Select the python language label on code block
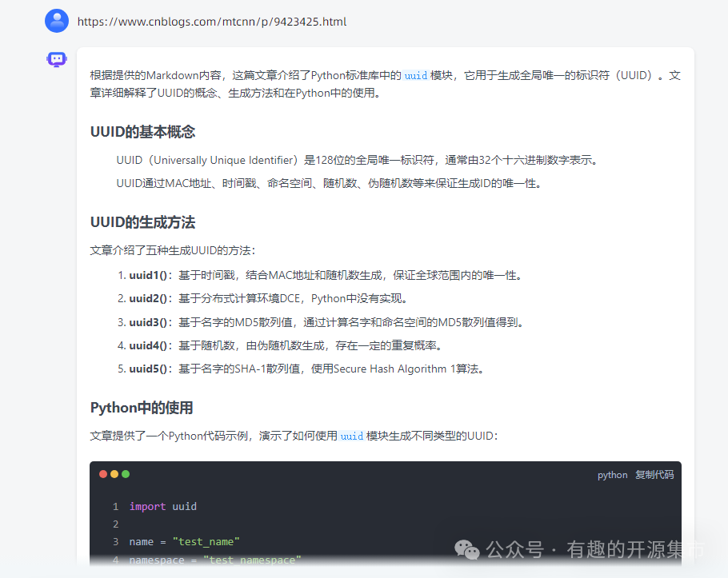This screenshot has height=578, width=728. pos(612,474)
